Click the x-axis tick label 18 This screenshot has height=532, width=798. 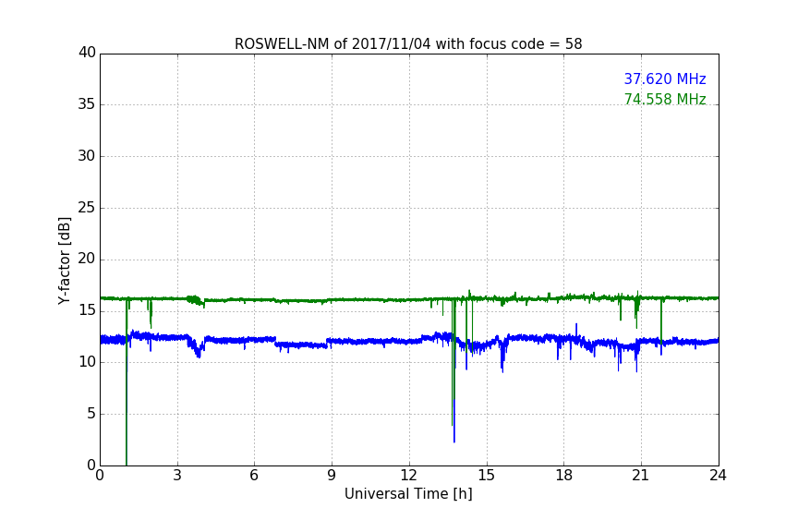tap(564, 476)
